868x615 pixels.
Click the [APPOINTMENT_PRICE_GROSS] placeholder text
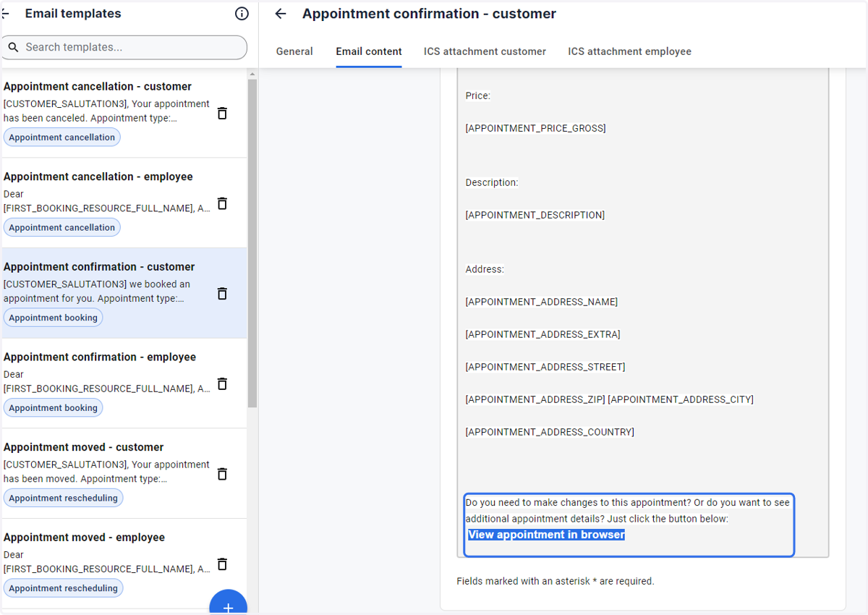click(535, 128)
